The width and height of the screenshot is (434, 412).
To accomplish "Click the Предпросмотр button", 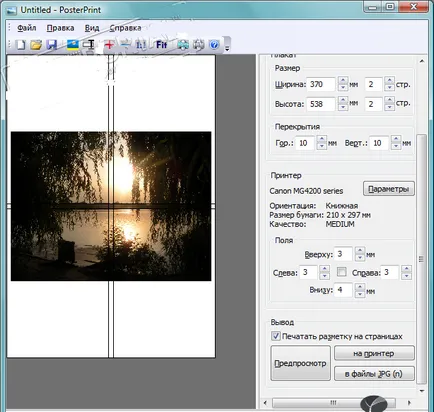I will click(x=300, y=363).
